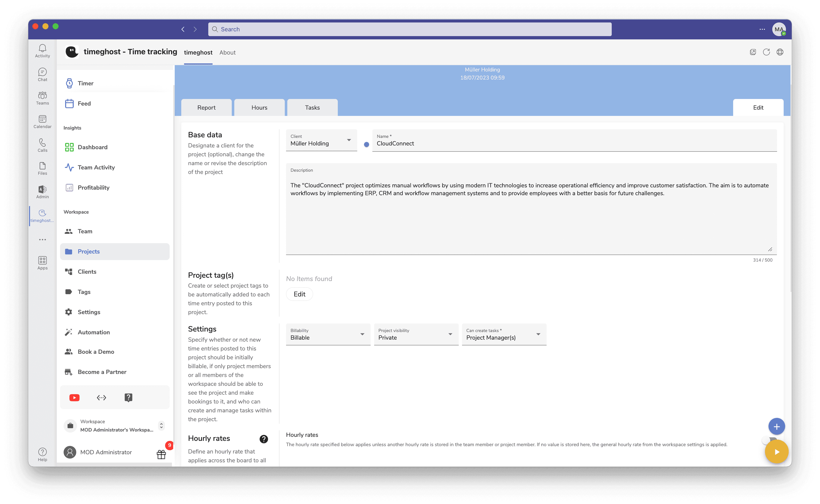Open Project visibility dropdown
This screenshot has height=504, width=820.
416,334
